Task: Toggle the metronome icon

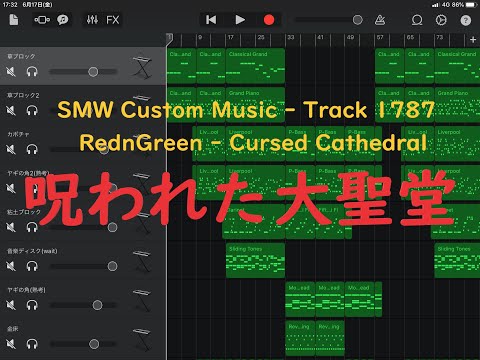Action: pyautogui.click(x=380, y=20)
